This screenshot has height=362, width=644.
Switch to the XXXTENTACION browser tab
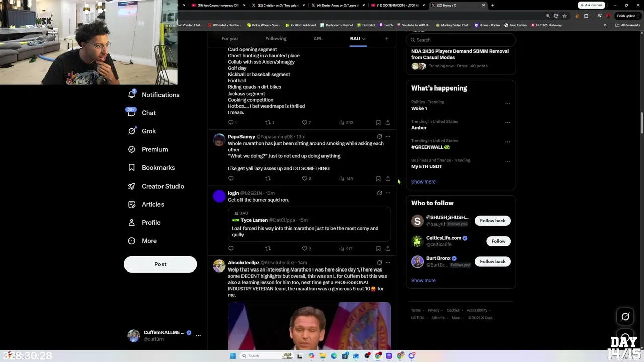pos(397,5)
